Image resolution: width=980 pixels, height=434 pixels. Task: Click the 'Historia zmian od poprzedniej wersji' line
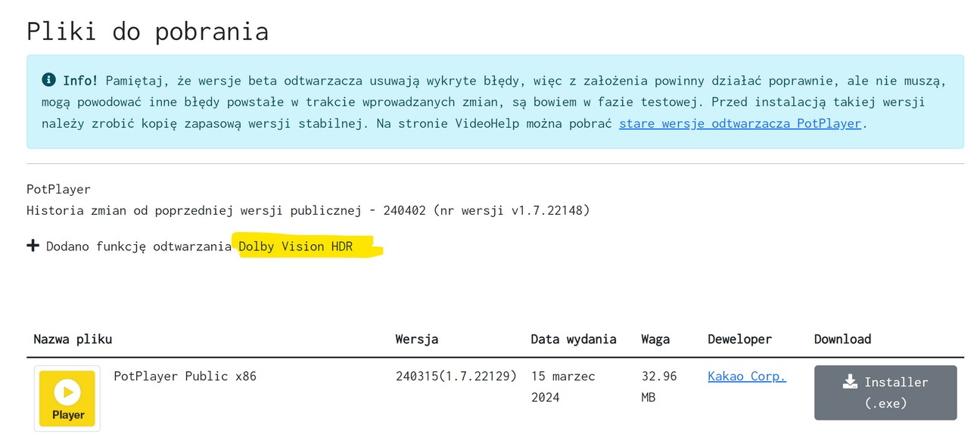(x=308, y=210)
